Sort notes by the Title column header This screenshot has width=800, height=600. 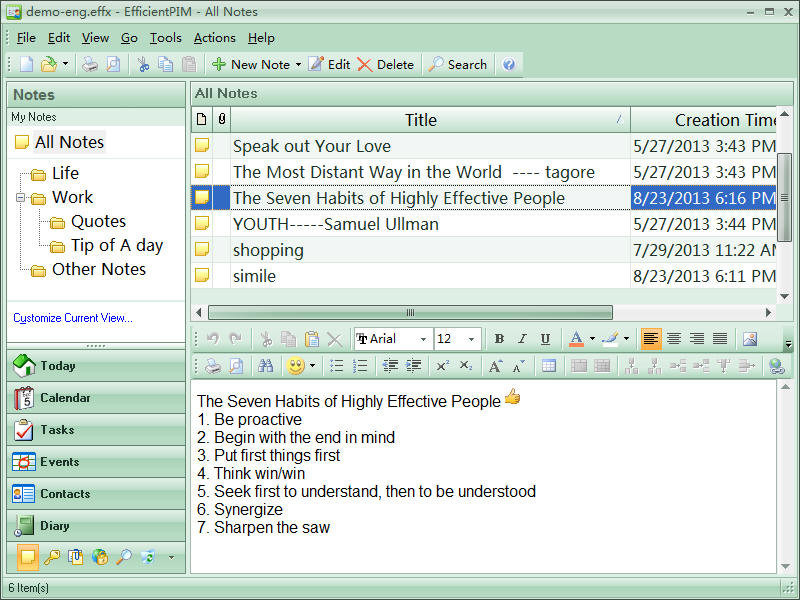[x=430, y=120]
